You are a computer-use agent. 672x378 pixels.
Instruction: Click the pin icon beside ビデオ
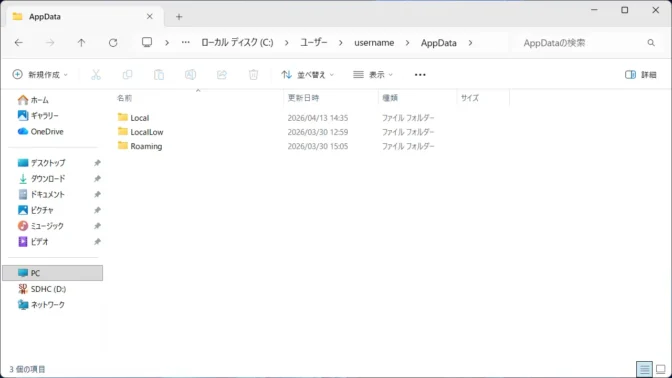97,241
